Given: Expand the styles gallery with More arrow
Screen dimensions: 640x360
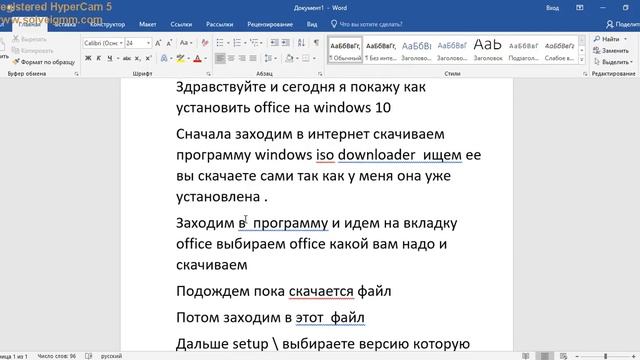Looking at the screenshot, I should point(582,60).
